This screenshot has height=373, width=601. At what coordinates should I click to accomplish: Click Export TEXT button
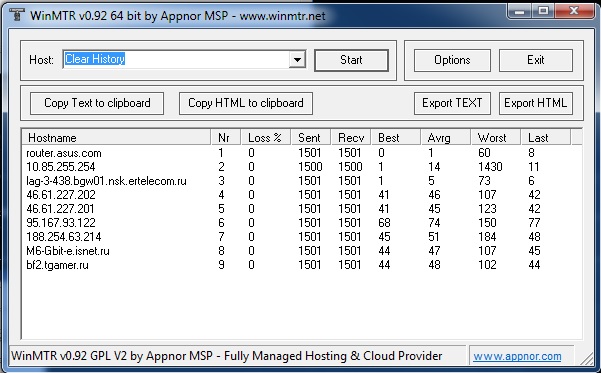tap(452, 103)
